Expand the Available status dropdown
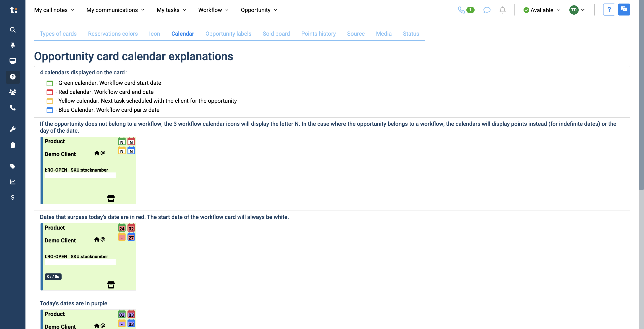Image resolution: width=644 pixels, height=329 pixels. (x=541, y=10)
